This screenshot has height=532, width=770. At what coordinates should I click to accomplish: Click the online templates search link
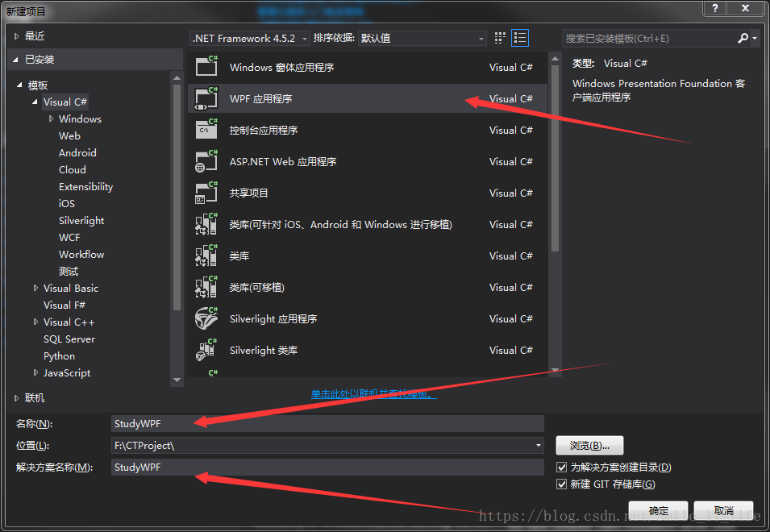(x=373, y=393)
